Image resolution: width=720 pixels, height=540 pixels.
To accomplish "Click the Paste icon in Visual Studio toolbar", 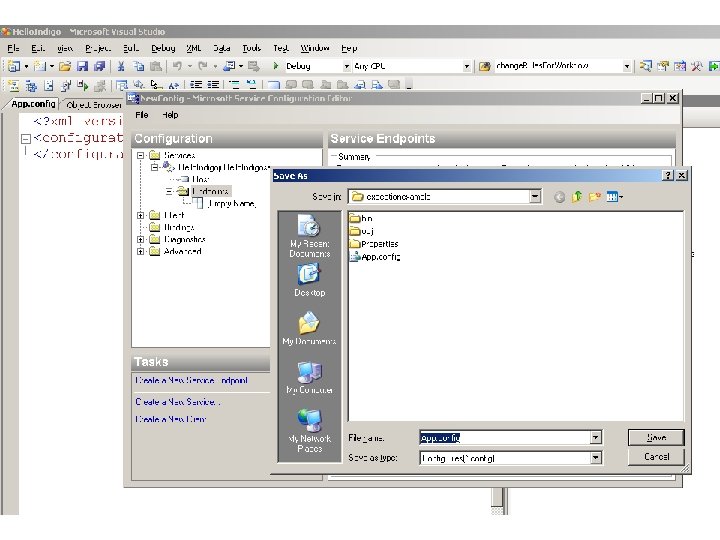I will coord(156,66).
